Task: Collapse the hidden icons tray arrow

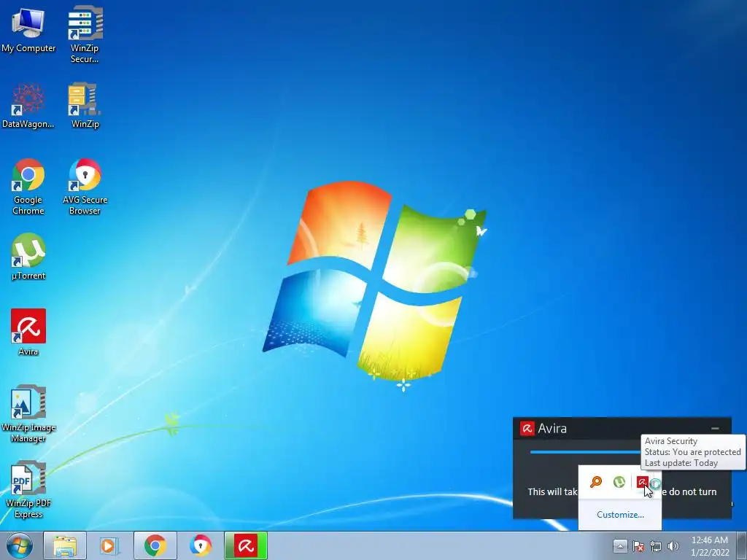Action: pyautogui.click(x=620, y=545)
